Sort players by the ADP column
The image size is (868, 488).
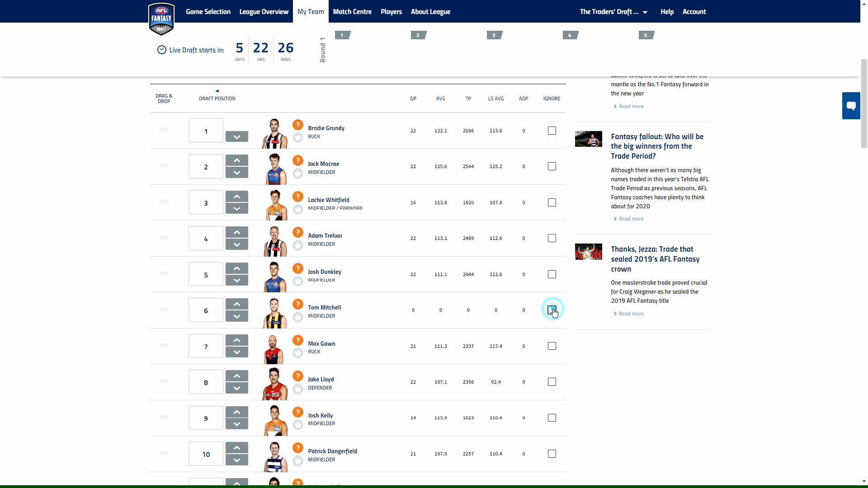click(524, 99)
